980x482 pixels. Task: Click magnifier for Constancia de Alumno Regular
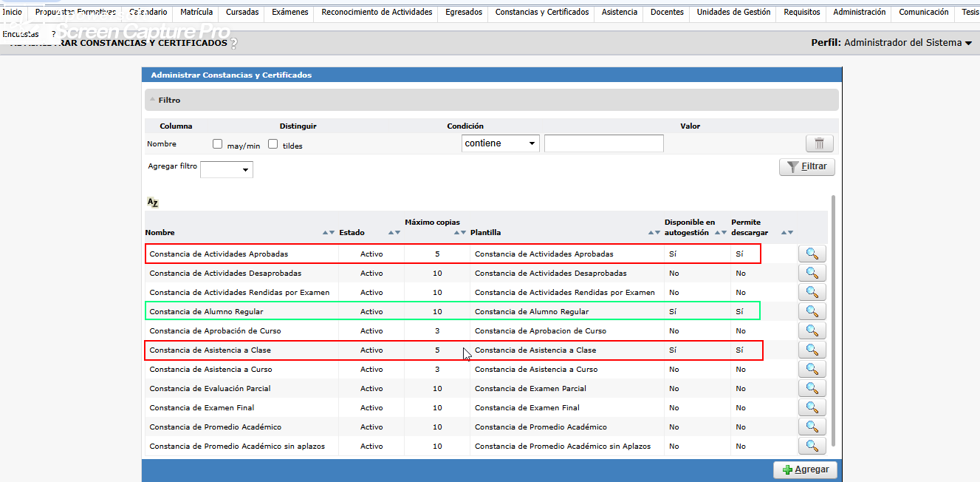[x=812, y=311]
